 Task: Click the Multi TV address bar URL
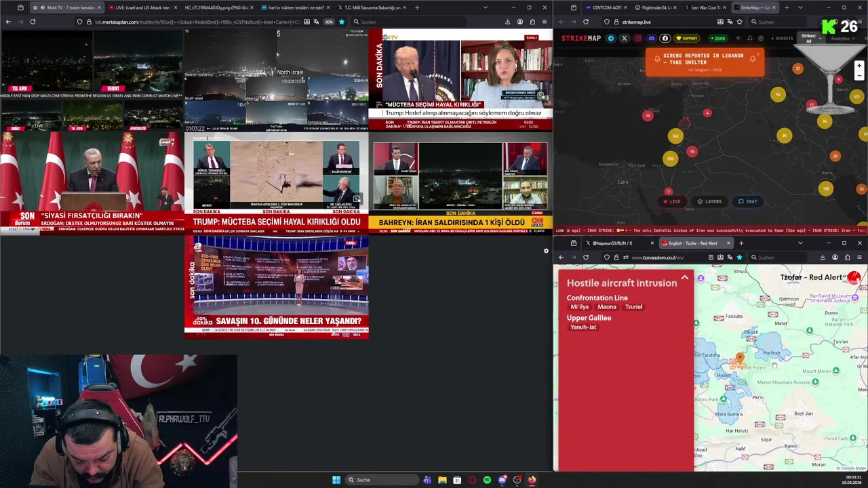[197, 22]
